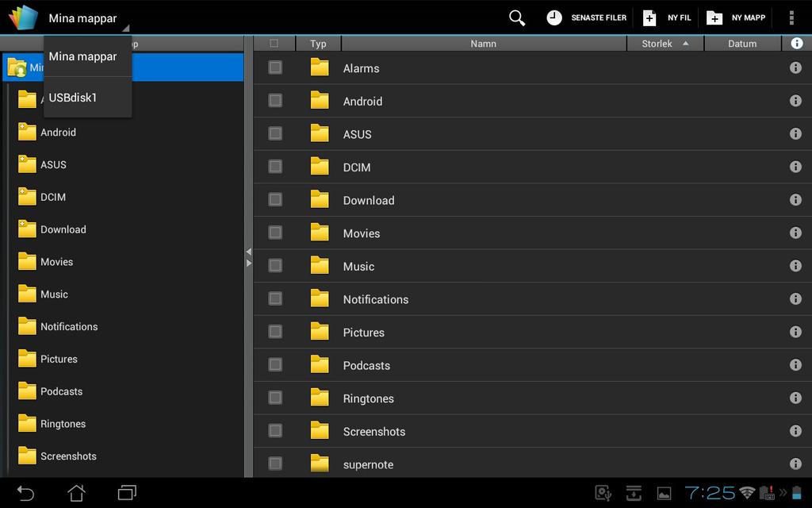
Task: Choose USBdisk1 from the dropdown
Action: [x=87, y=98]
